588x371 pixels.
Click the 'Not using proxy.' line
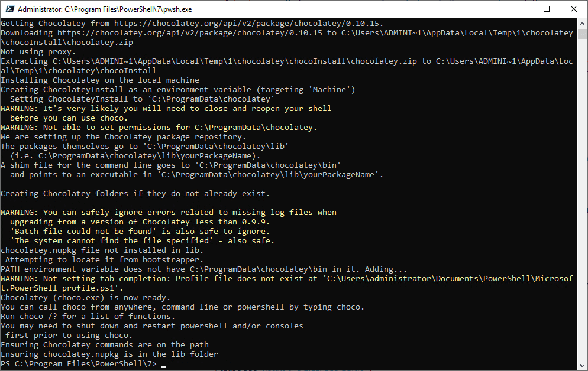pyautogui.click(x=38, y=51)
